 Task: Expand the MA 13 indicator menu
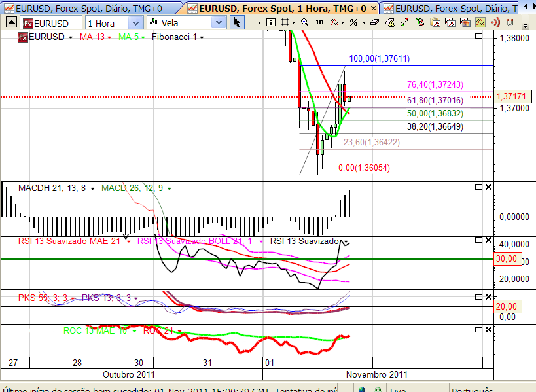click(x=95, y=37)
